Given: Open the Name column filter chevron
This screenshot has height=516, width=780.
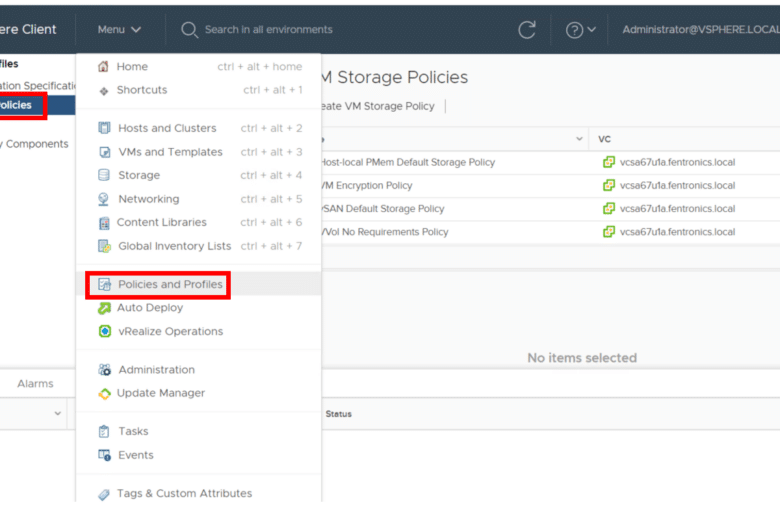Looking at the screenshot, I should pyautogui.click(x=579, y=139).
